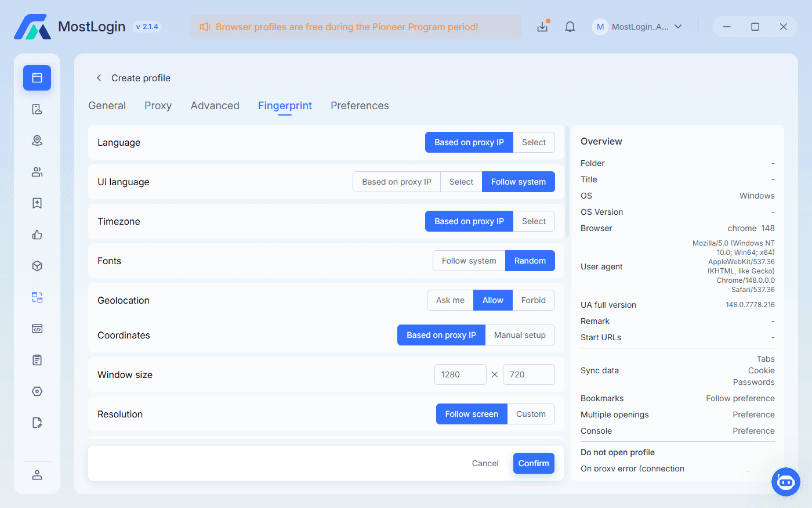Switch to the Proxy tab
Viewport: 812px width, 508px height.
click(x=158, y=106)
